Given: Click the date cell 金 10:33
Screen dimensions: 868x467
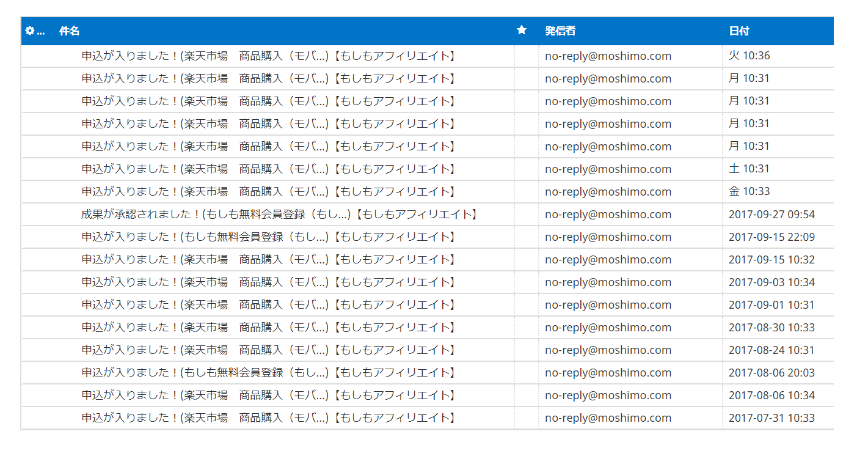Looking at the screenshot, I should coord(749,192).
